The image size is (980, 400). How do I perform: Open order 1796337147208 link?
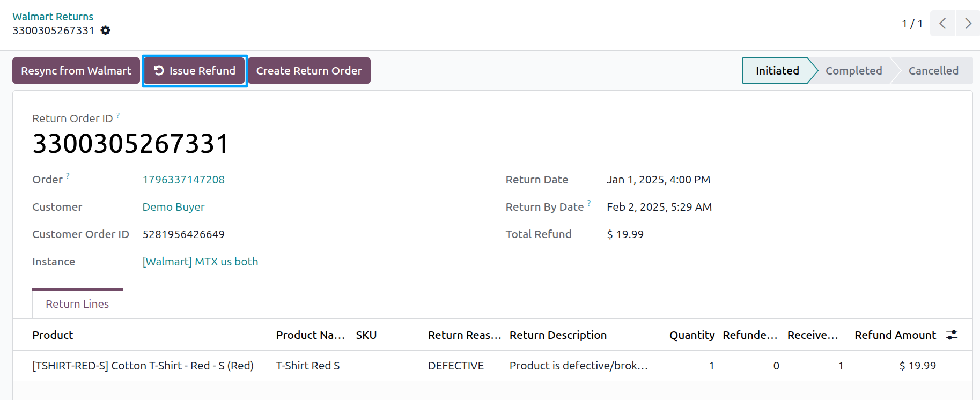click(x=183, y=180)
